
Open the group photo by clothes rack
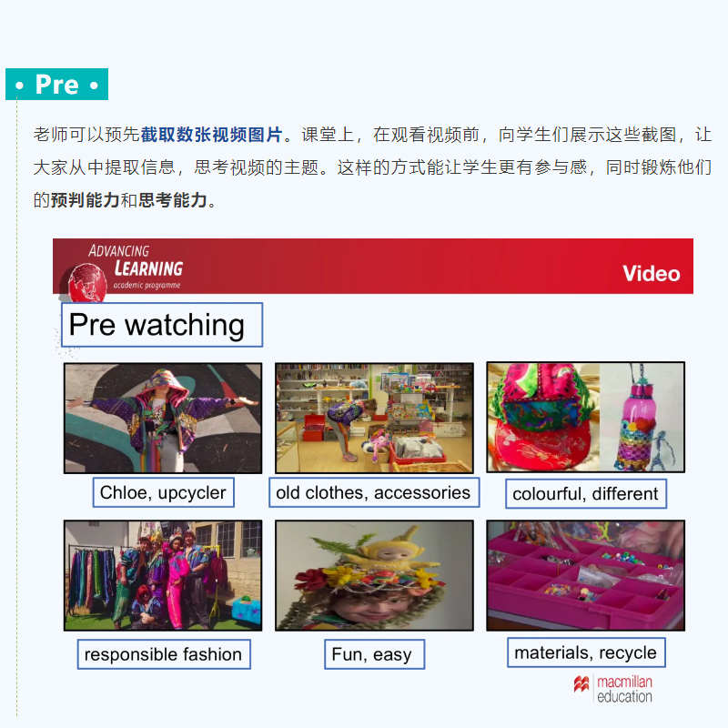coord(163,575)
